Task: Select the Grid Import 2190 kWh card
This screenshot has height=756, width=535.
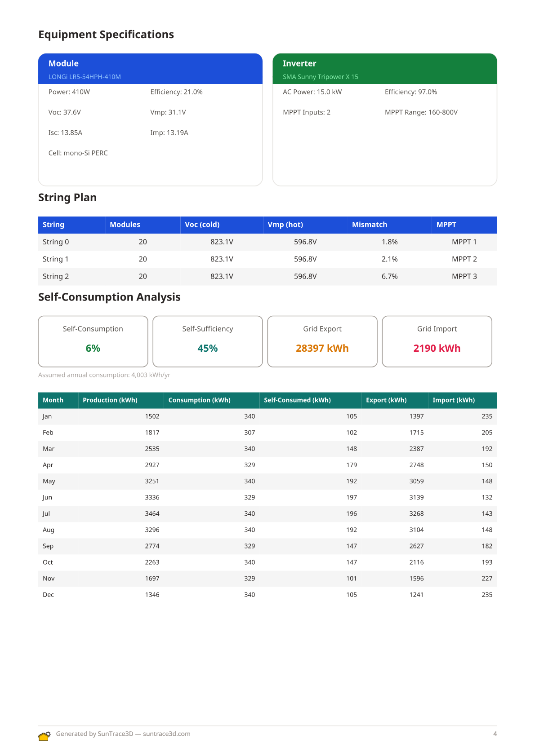Action: (437, 341)
